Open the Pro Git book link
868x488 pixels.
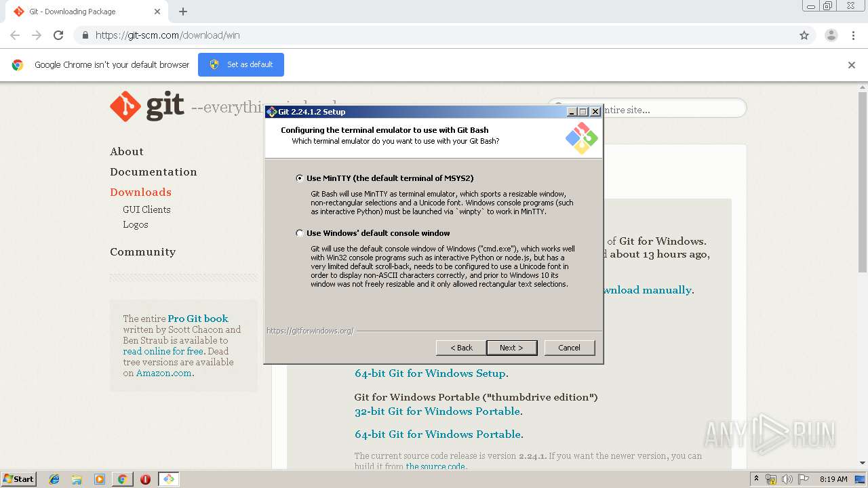[x=198, y=319]
